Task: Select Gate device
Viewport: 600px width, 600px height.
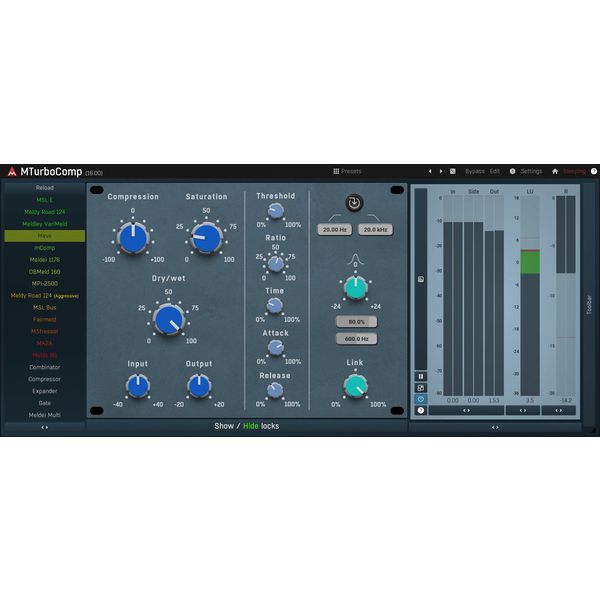Action: coord(45,403)
